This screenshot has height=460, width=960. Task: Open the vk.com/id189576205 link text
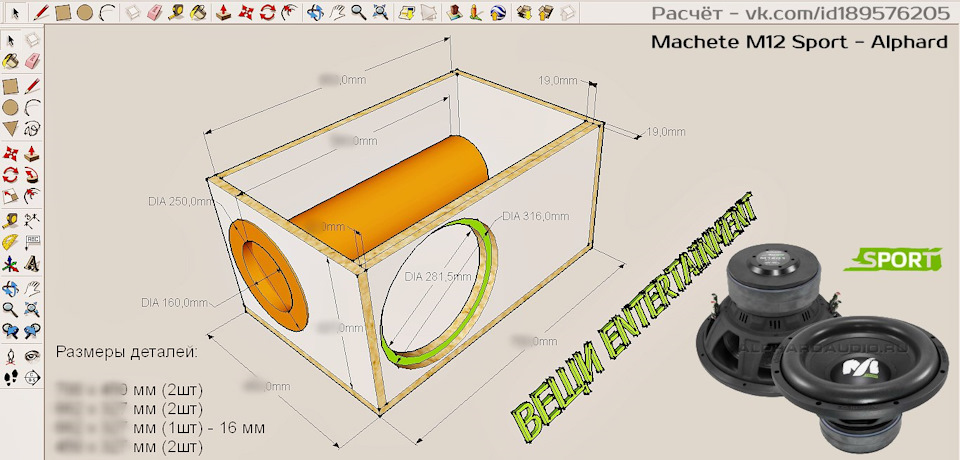coord(846,13)
